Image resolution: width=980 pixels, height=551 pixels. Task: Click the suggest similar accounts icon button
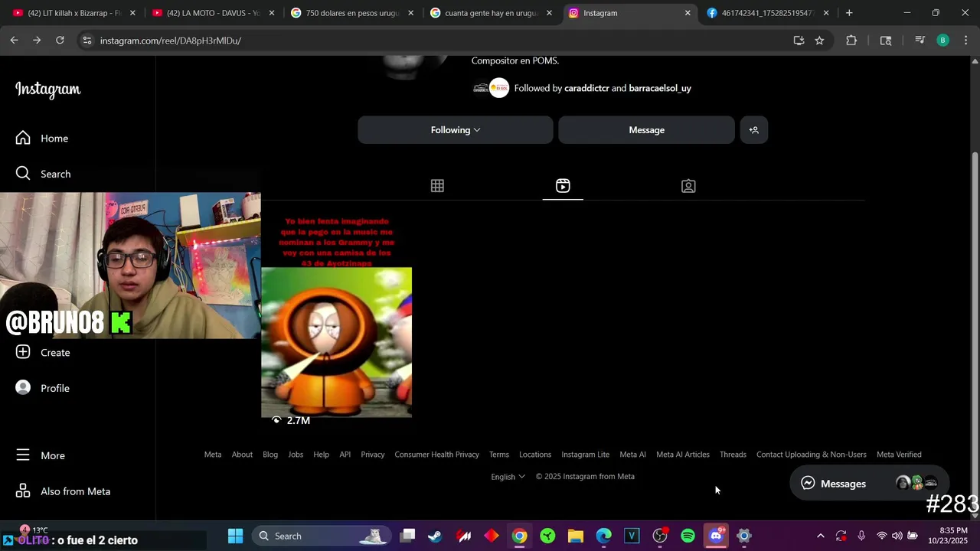753,130
